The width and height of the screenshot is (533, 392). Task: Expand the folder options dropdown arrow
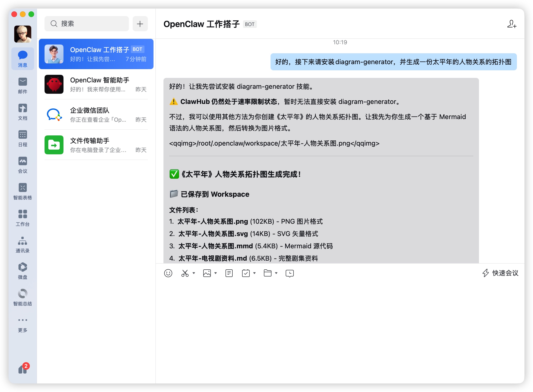(276, 273)
